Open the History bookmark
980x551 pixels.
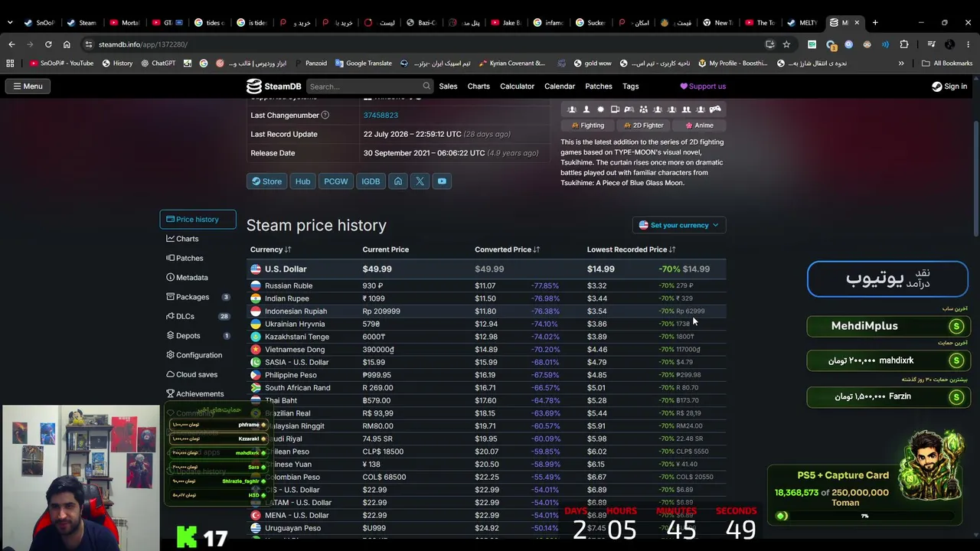tap(117, 64)
